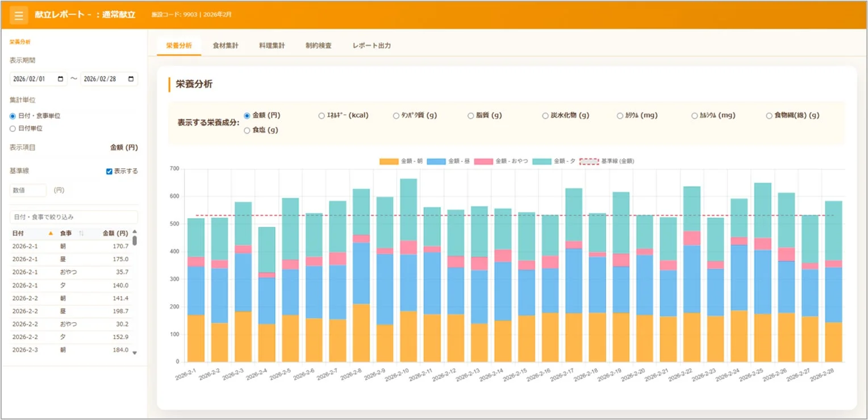Click the baseline 数値 input field

(28, 190)
